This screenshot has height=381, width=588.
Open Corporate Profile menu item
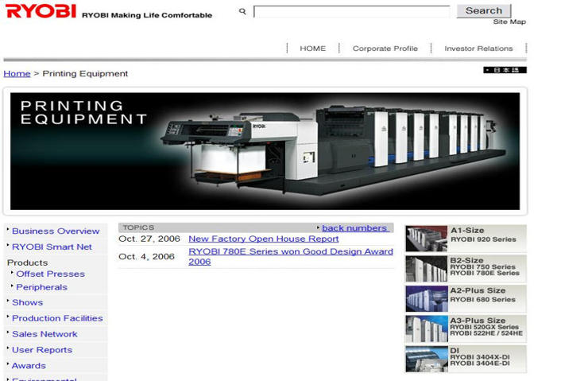click(x=385, y=49)
